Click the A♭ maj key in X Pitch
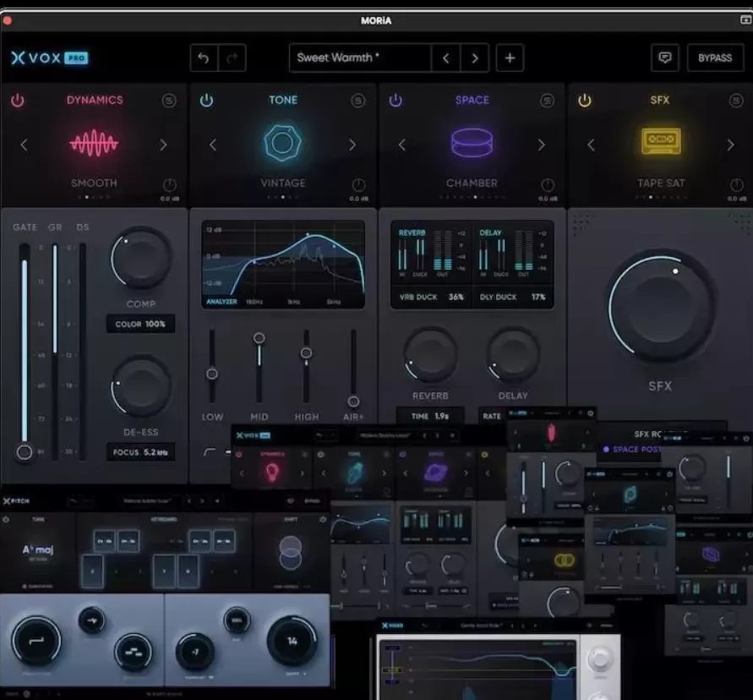The width and height of the screenshot is (753, 700). pos(37,550)
